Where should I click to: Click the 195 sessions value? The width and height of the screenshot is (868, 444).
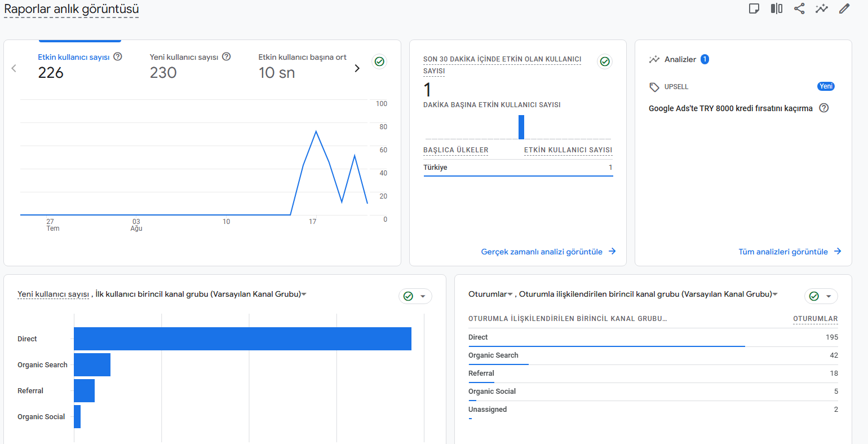[x=832, y=337]
